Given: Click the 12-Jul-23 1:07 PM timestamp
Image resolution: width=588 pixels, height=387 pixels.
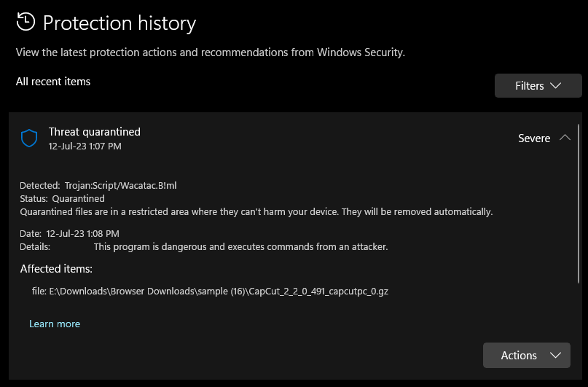Looking at the screenshot, I should pyautogui.click(x=85, y=146).
